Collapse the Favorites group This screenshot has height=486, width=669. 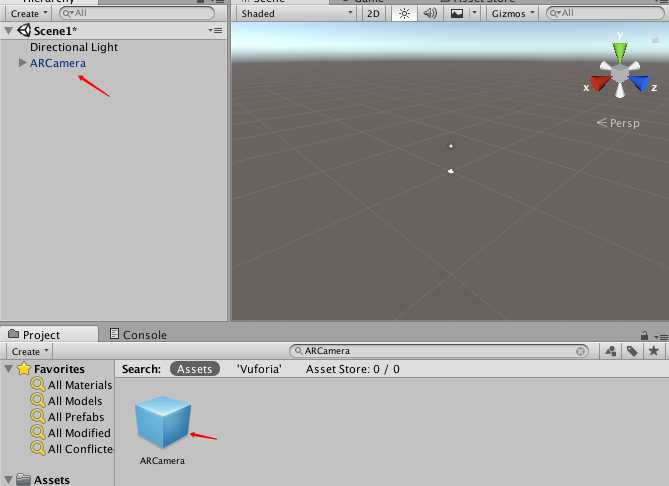(x=9, y=369)
